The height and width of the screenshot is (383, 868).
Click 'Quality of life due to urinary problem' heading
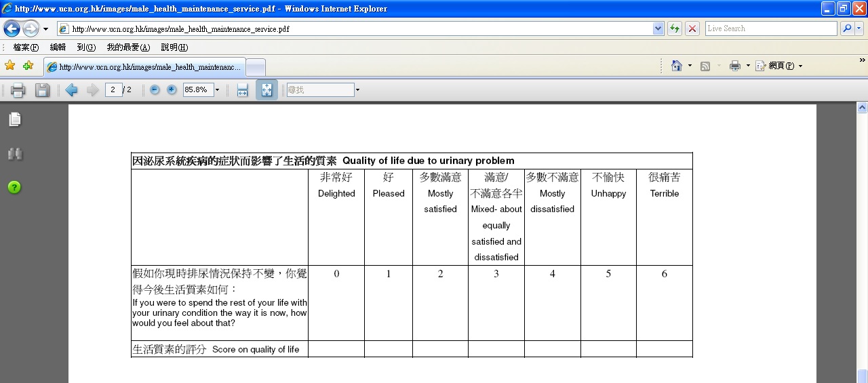(x=429, y=161)
